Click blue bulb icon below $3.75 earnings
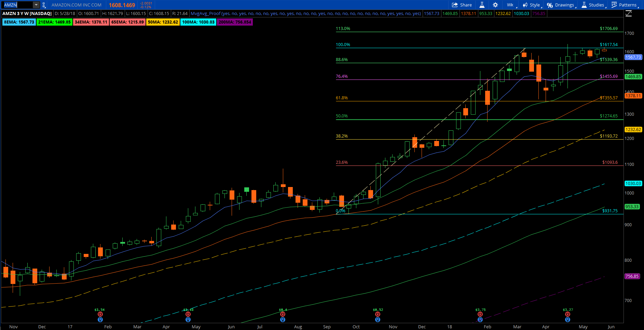The height and width of the screenshot is (330, 644). tap(480, 320)
